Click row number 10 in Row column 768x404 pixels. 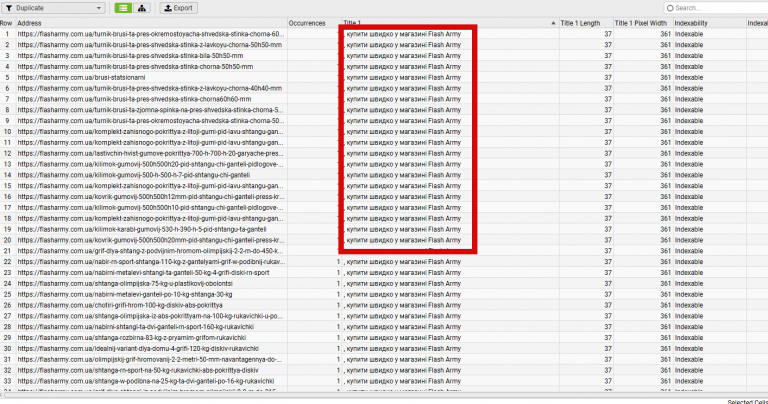[x=7, y=132]
